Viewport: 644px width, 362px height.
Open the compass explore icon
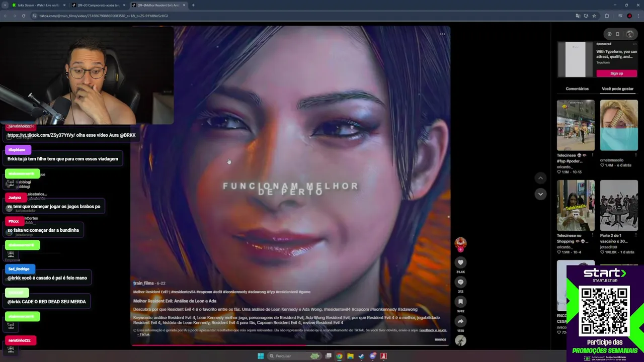pyautogui.click(x=609, y=34)
